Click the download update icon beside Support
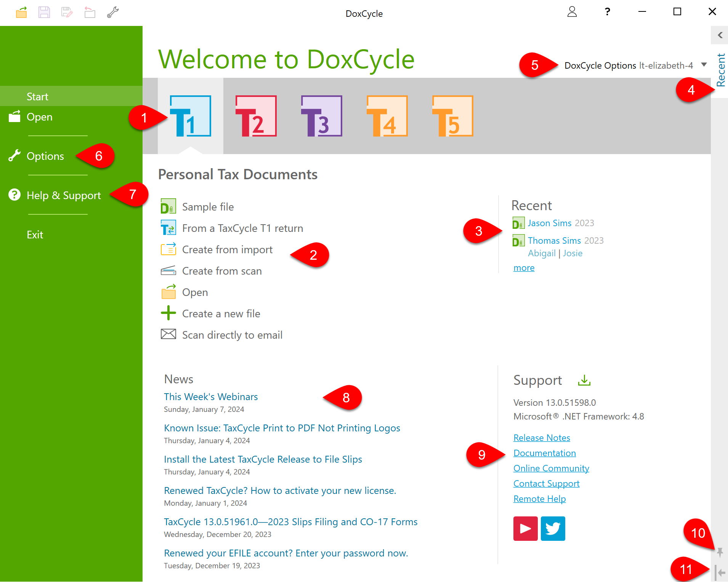This screenshot has height=582, width=728. 584,380
